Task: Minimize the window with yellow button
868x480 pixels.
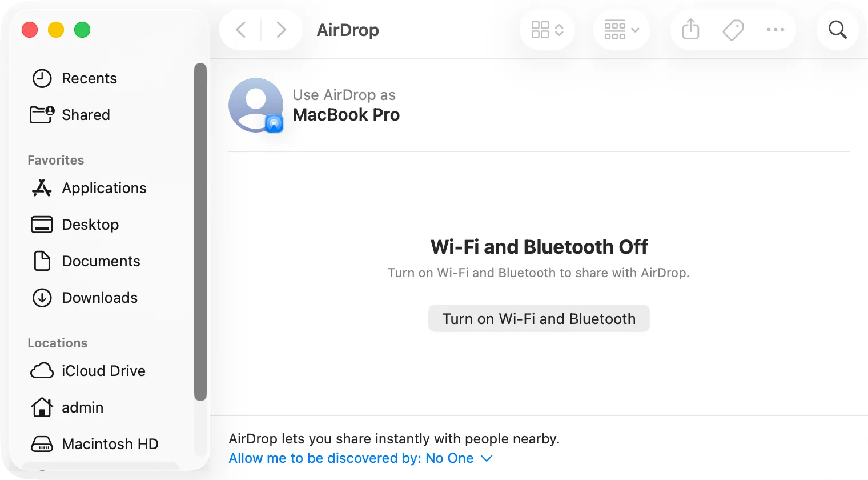Action: click(x=56, y=30)
